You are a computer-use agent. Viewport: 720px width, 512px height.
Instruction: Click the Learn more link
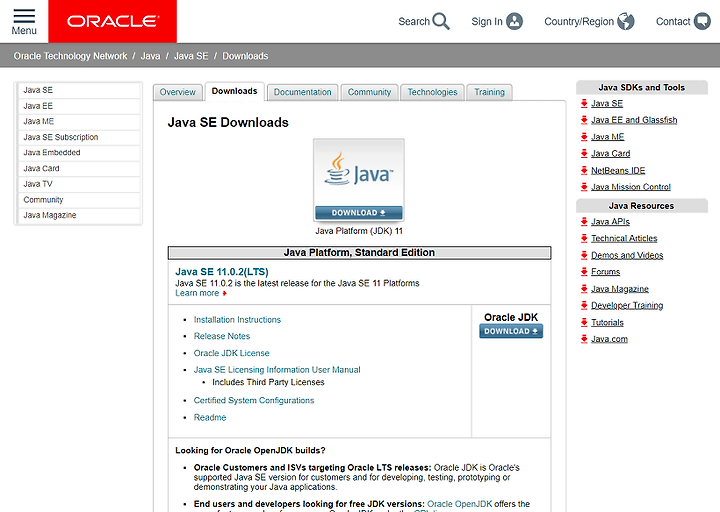coord(197,293)
